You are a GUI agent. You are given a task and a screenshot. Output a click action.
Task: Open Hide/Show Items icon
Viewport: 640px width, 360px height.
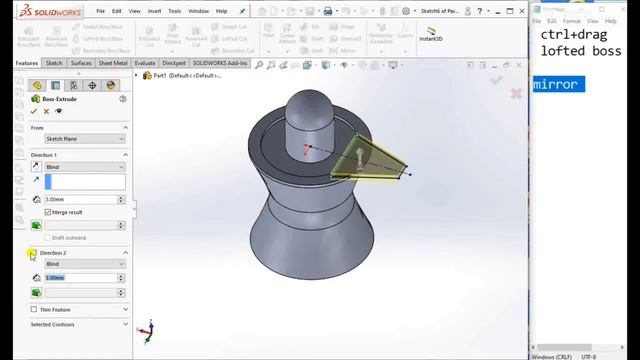coord(344,65)
